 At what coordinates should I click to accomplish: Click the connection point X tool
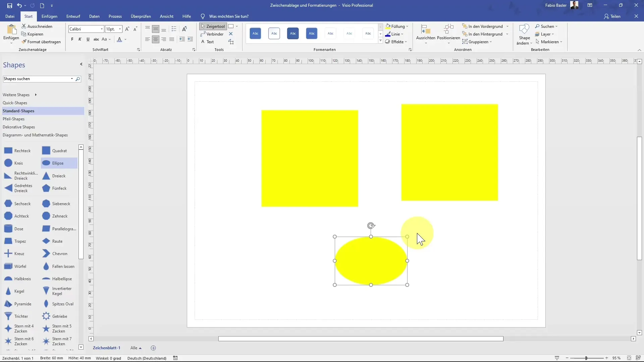click(231, 34)
